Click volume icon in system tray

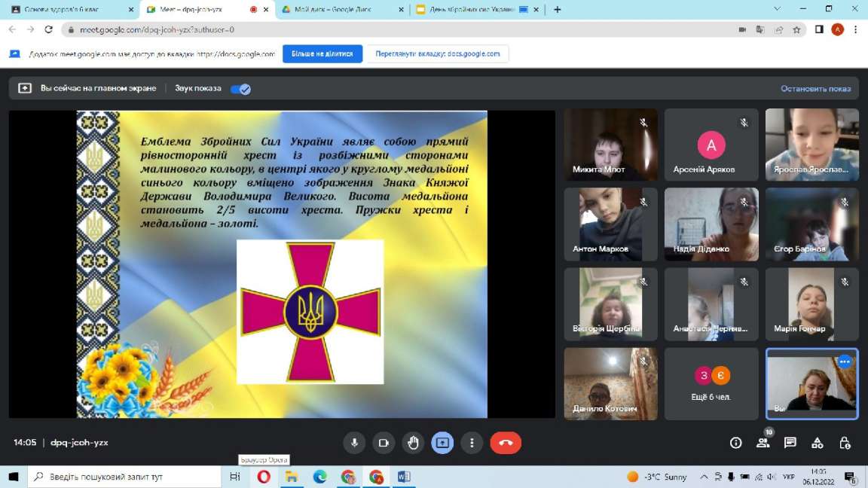pyautogui.click(x=772, y=477)
